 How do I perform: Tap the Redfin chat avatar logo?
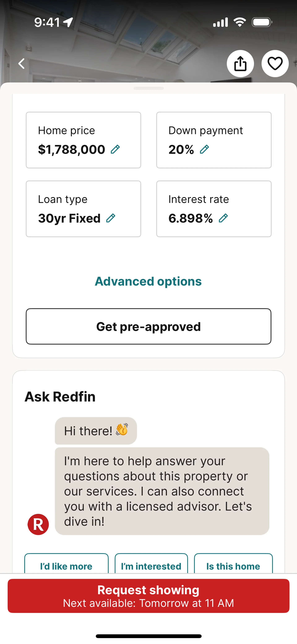(38, 524)
